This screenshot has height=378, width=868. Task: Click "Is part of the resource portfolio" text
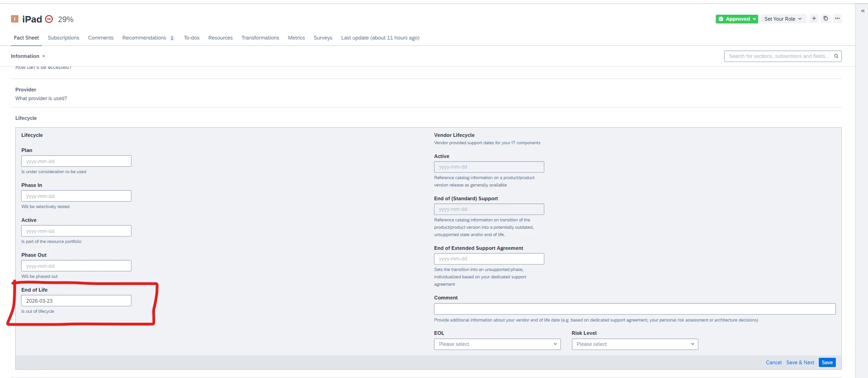tap(51, 242)
